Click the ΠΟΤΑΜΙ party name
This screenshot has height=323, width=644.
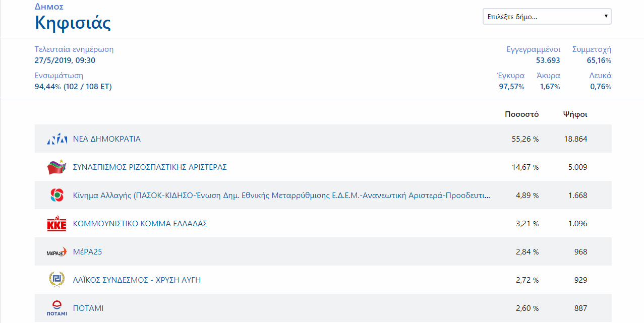point(88,308)
